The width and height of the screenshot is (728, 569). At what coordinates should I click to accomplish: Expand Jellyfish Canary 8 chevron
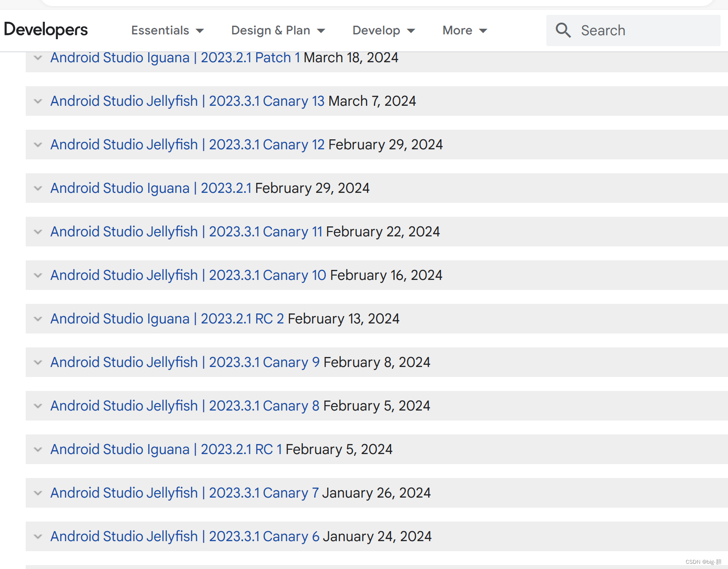(x=38, y=406)
